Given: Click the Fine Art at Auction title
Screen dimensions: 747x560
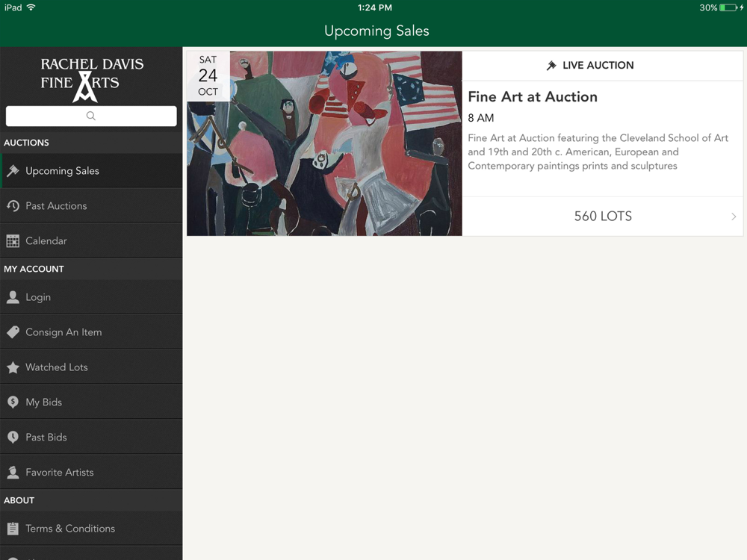Looking at the screenshot, I should [x=532, y=96].
